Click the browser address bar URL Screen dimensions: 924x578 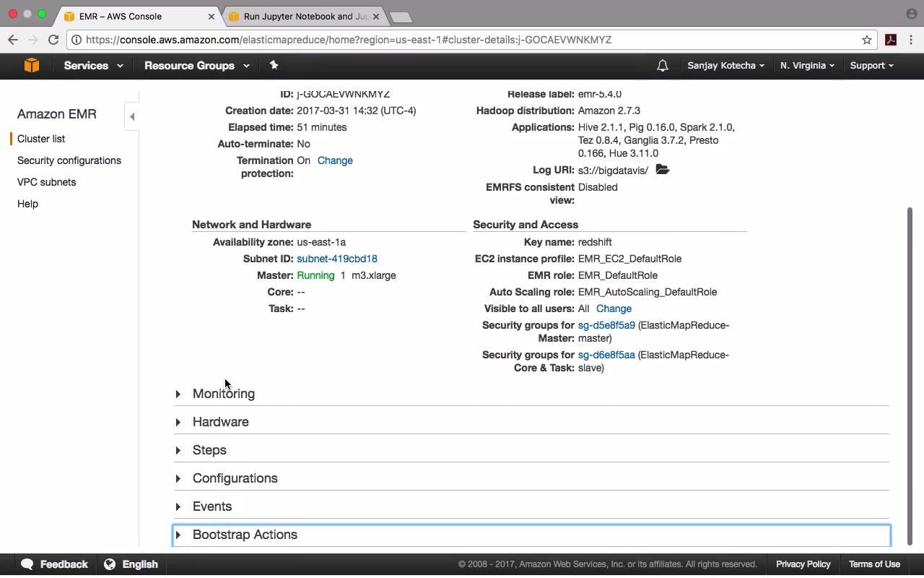click(x=349, y=40)
